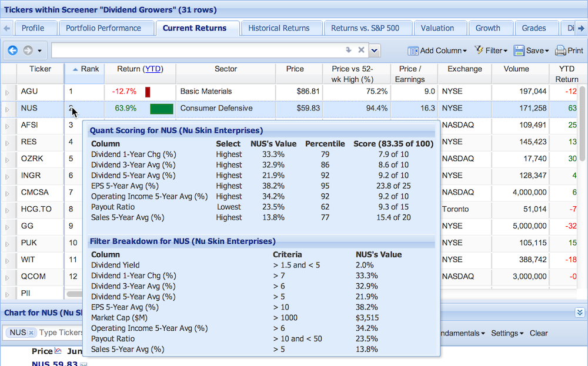The height and width of the screenshot is (366, 588).
Task: Click Market Cap ($M) in the filter breakdown
Action: 119,318
